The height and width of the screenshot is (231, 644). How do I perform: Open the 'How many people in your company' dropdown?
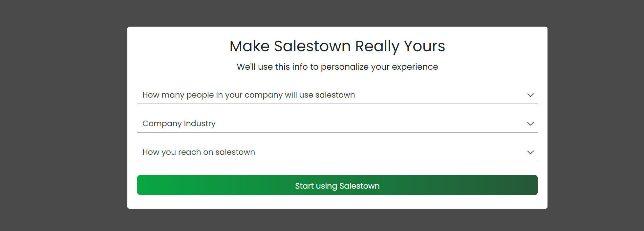point(337,95)
